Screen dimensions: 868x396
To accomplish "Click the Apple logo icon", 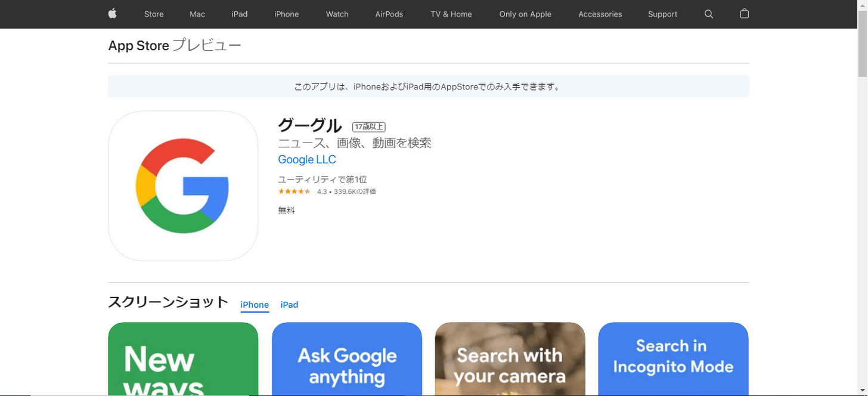I will (x=112, y=14).
